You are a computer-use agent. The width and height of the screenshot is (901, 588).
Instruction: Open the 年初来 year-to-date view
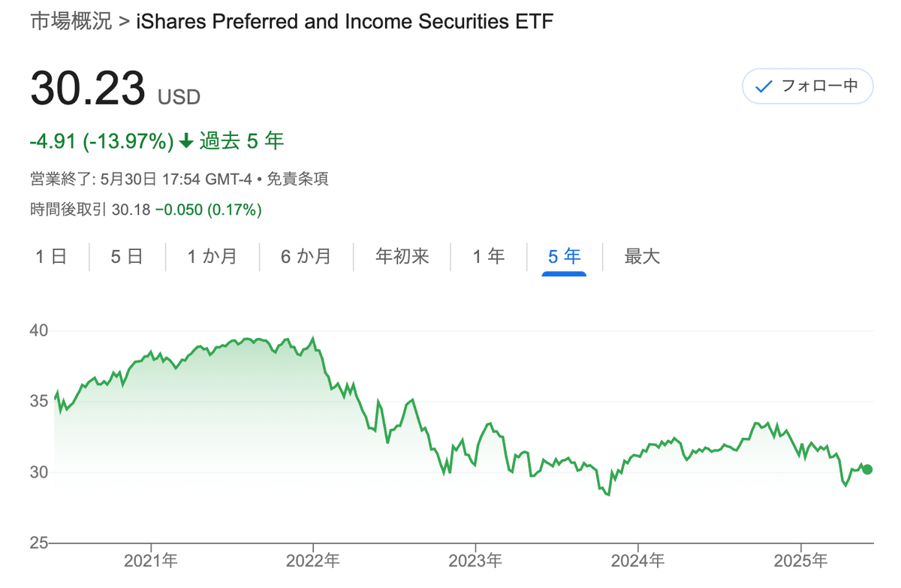click(402, 256)
